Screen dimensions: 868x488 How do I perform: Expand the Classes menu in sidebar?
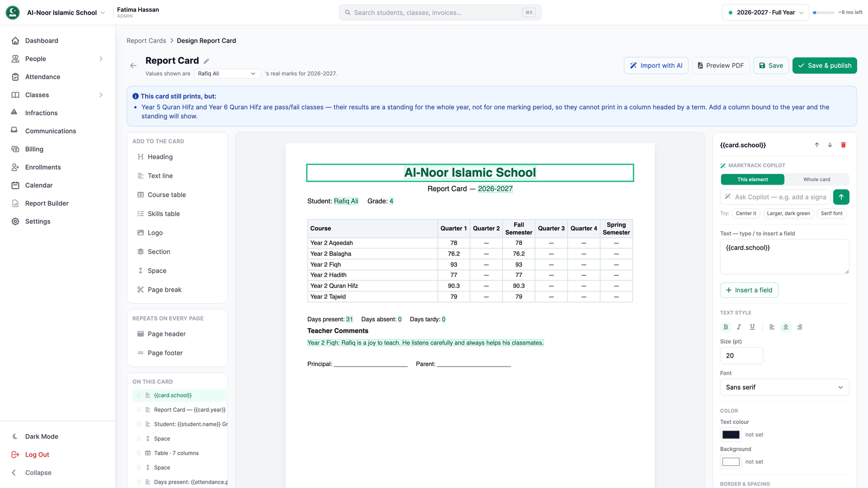point(58,95)
